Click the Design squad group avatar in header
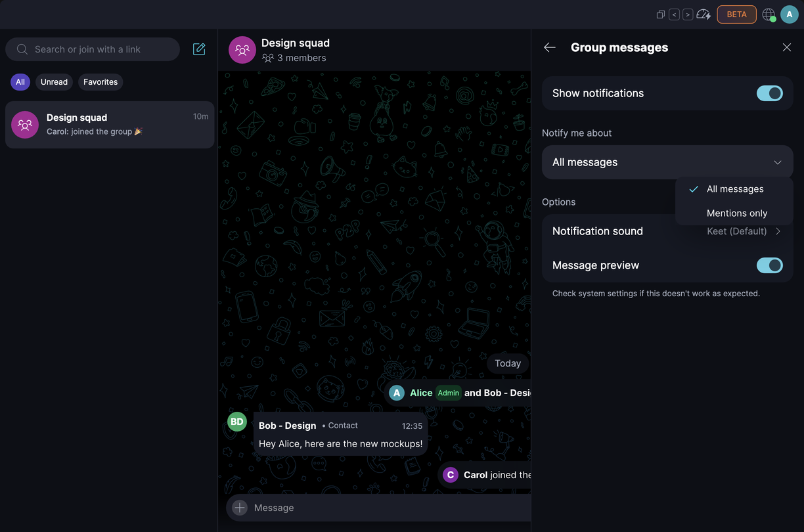Viewport: 804px width, 532px height. click(242, 50)
